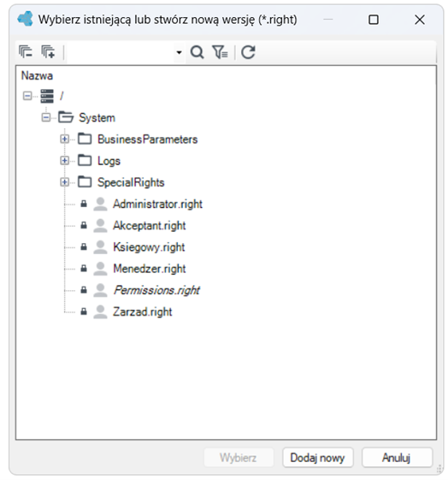Click the open System folder icon
Viewport: 448px width, 480px height.
point(66,117)
